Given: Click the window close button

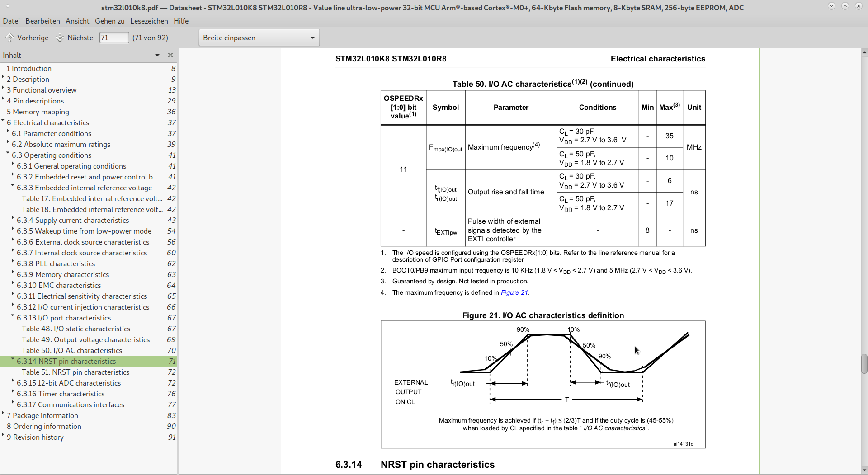Looking at the screenshot, I should point(859,6).
